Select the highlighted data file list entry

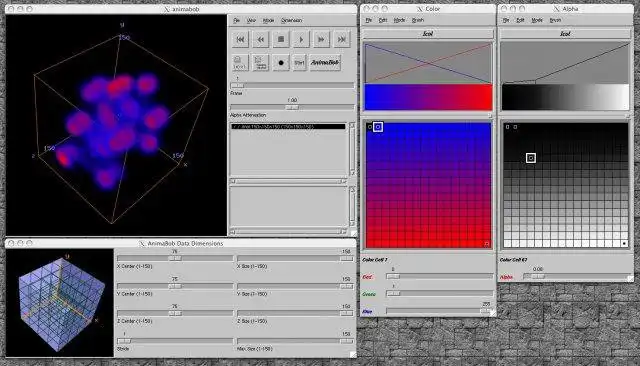coord(288,126)
